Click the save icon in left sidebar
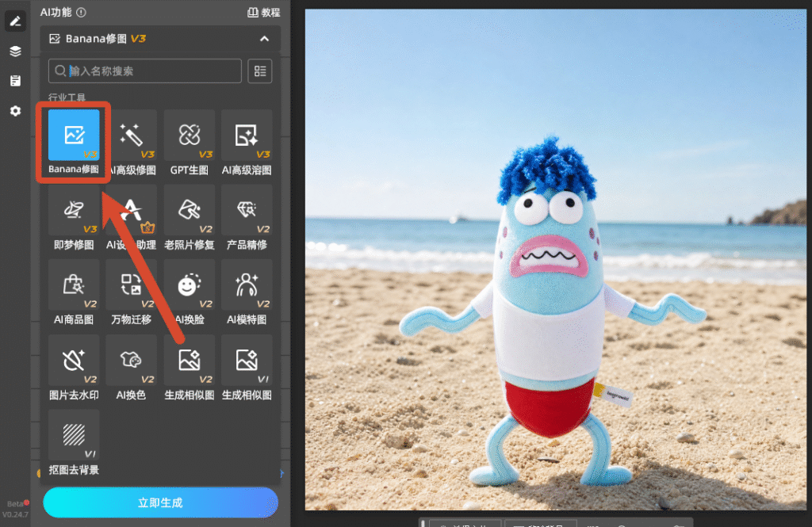 [15, 81]
